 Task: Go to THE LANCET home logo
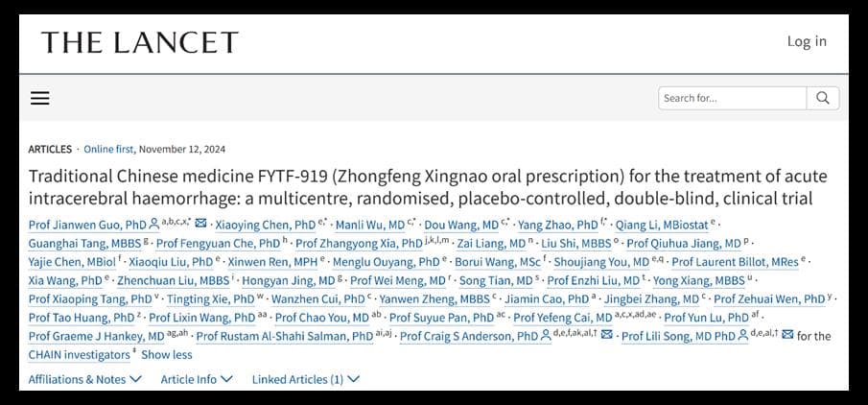click(x=139, y=42)
